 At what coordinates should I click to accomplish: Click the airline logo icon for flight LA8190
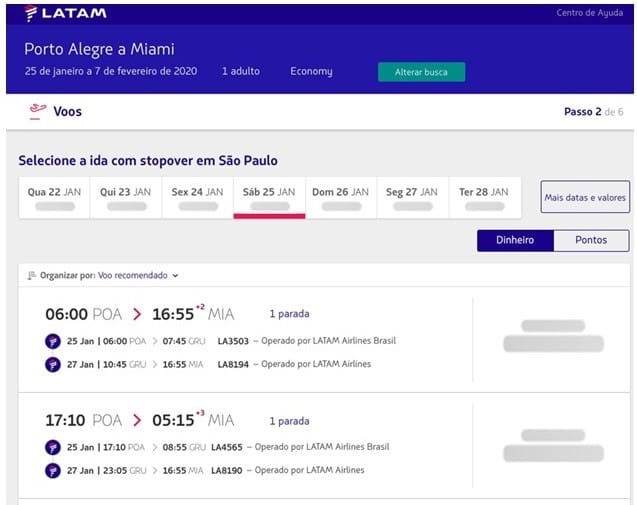(53, 470)
